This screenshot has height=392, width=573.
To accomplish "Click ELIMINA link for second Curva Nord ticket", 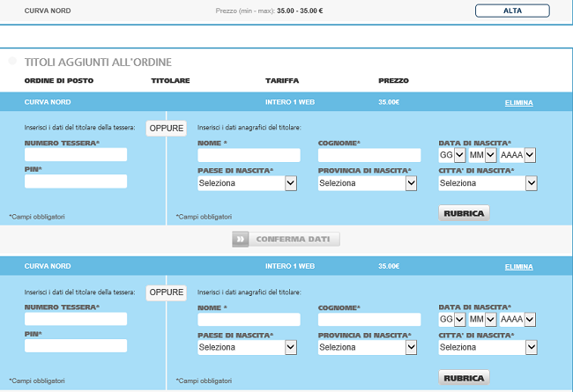I will (x=519, y=267).
